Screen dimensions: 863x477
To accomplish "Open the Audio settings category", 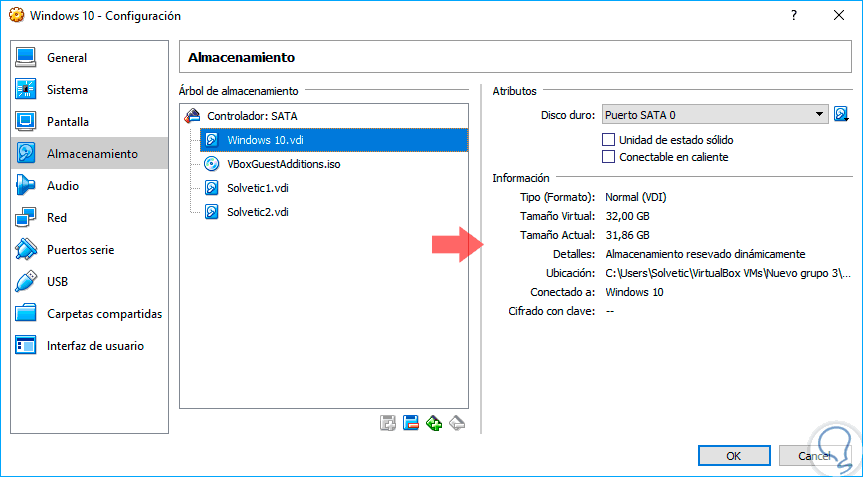I will coord(63,185).
